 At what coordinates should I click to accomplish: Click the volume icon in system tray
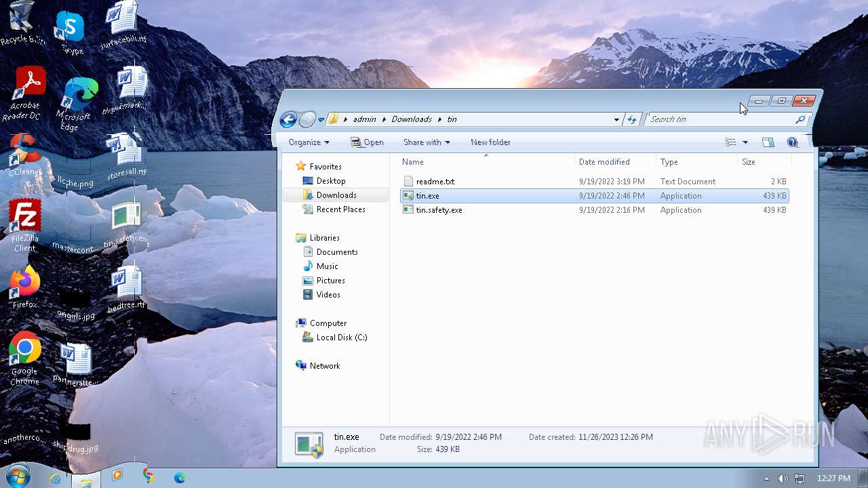tap(783, 478)
